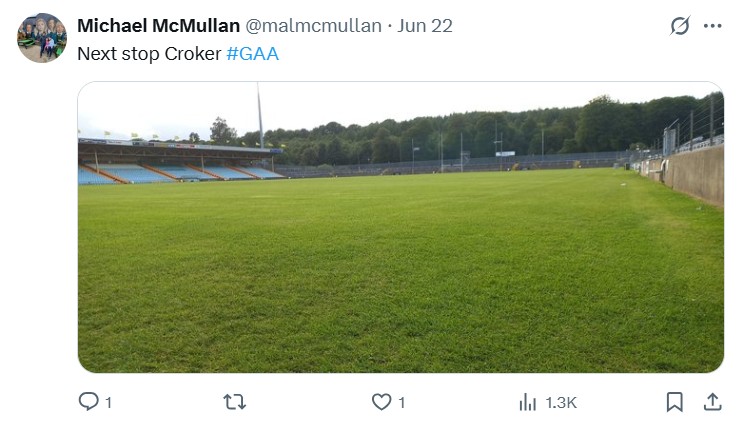
Task: Follow the #GAA hashtag link
Action: click(x=253, y=54)
